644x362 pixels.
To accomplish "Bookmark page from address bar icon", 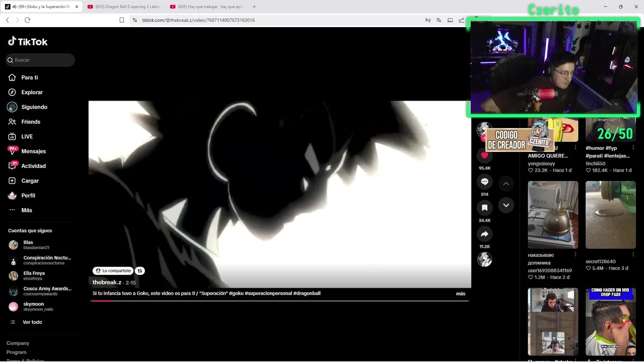I will click(x=122, y=20).
